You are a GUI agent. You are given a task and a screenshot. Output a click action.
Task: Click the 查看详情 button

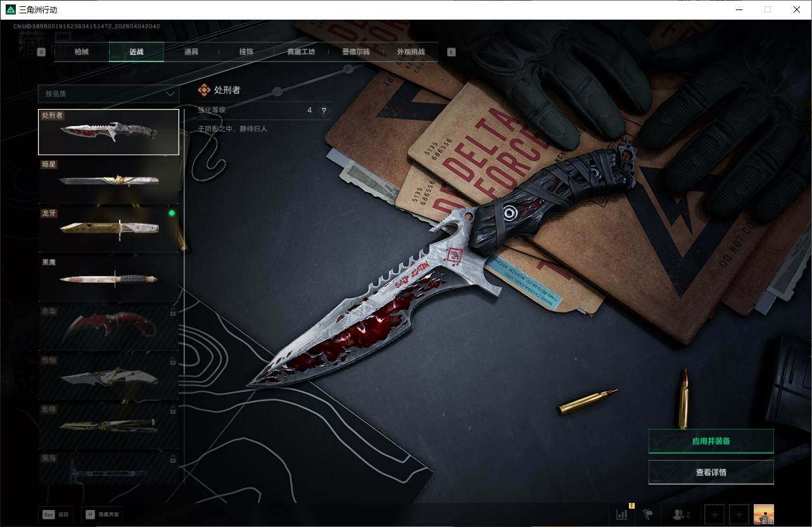(711, 473)
